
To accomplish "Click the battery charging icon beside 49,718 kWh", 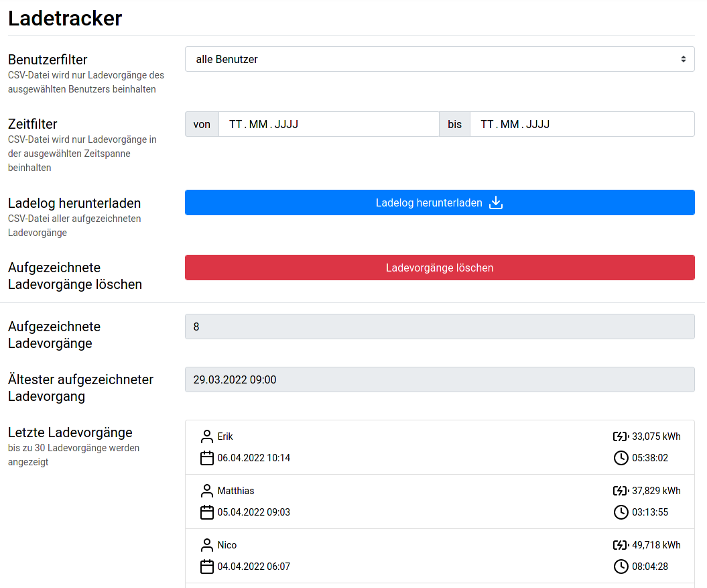I will tap(621, 544).
